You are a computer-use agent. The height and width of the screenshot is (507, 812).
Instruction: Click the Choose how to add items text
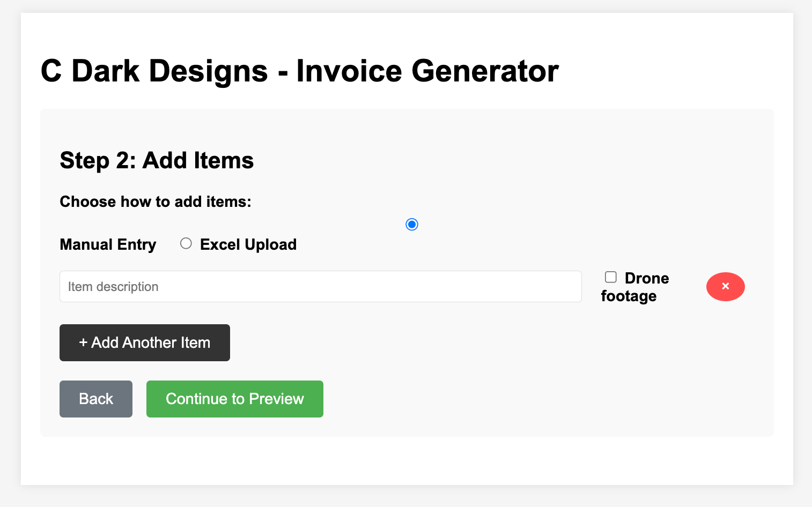point(156,202)
